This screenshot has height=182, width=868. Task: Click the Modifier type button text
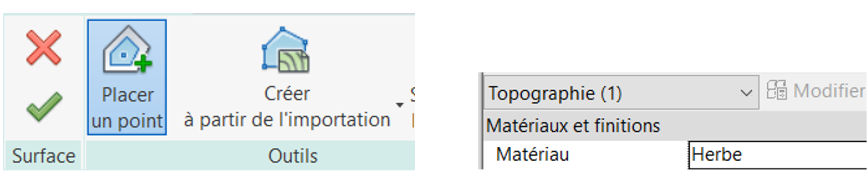coord(829,91)
